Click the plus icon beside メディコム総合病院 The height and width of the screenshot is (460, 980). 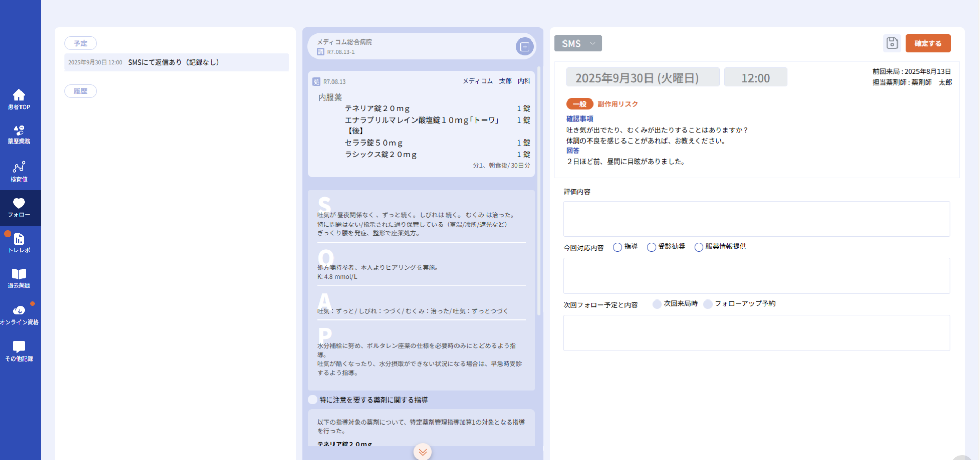[x=525, y=47]
